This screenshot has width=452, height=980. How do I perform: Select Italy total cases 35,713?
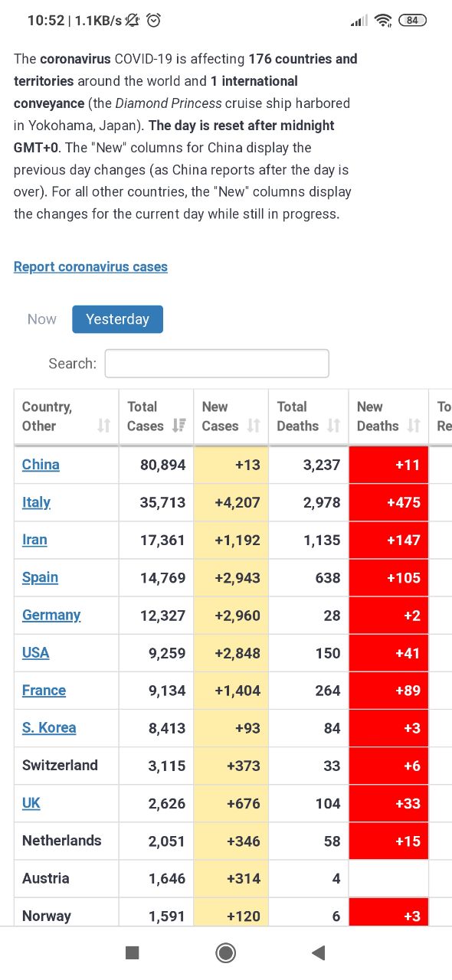click(x=162, y=502)
